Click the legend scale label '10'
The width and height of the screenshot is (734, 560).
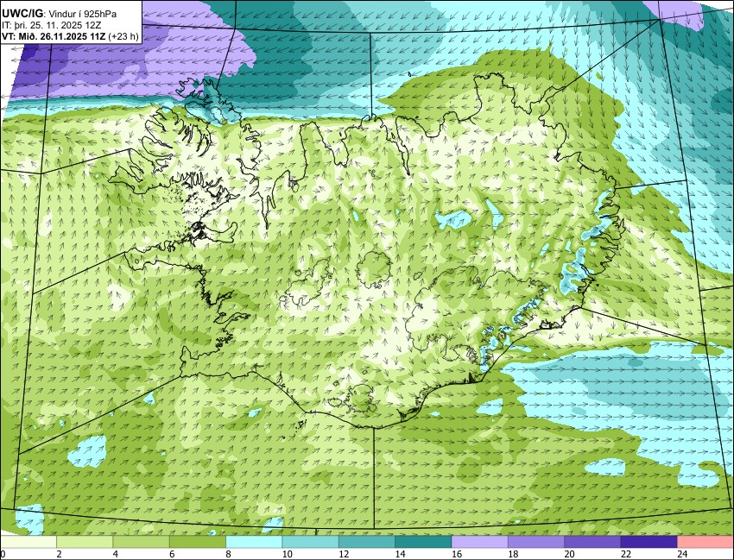point(287,554)
